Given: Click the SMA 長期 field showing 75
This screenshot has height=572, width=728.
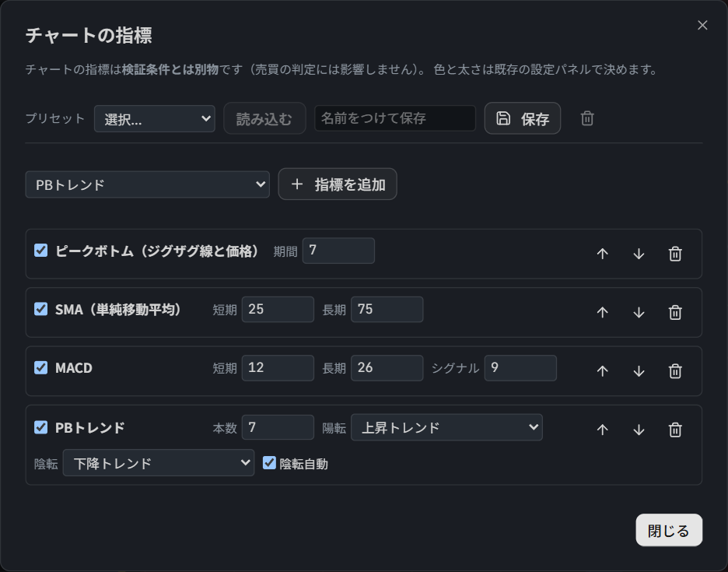Looking at the screenshot, I should [x=387, y=309].
